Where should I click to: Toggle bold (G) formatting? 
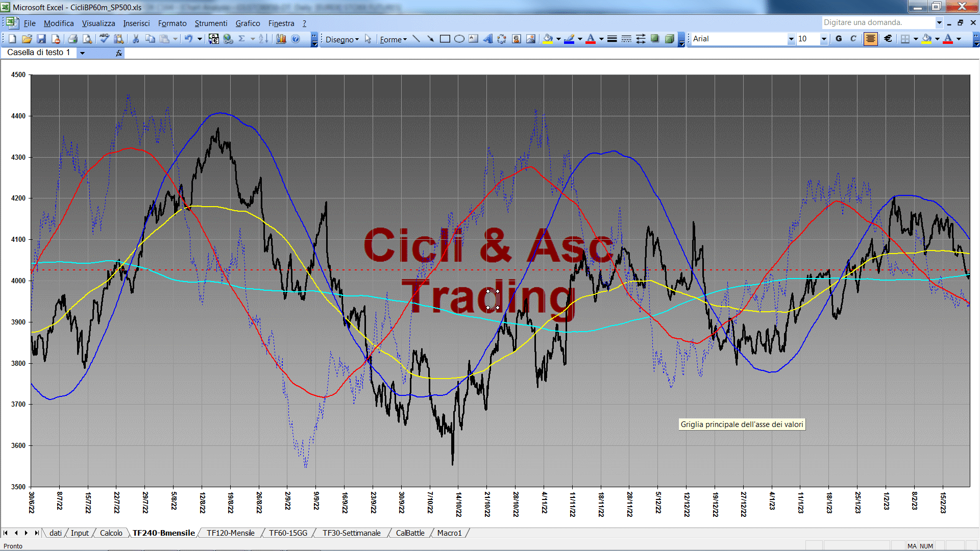click(839, 39)
